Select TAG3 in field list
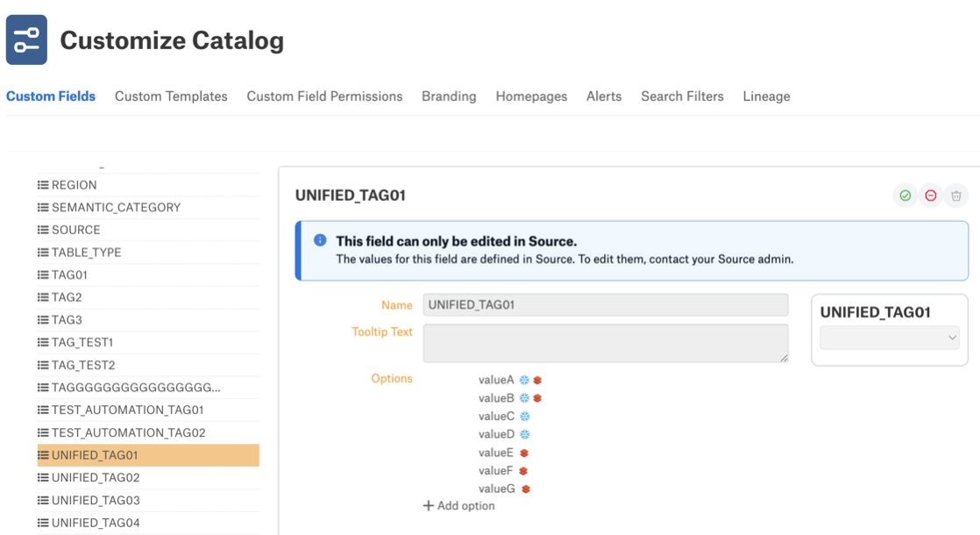 coord(148,320)
